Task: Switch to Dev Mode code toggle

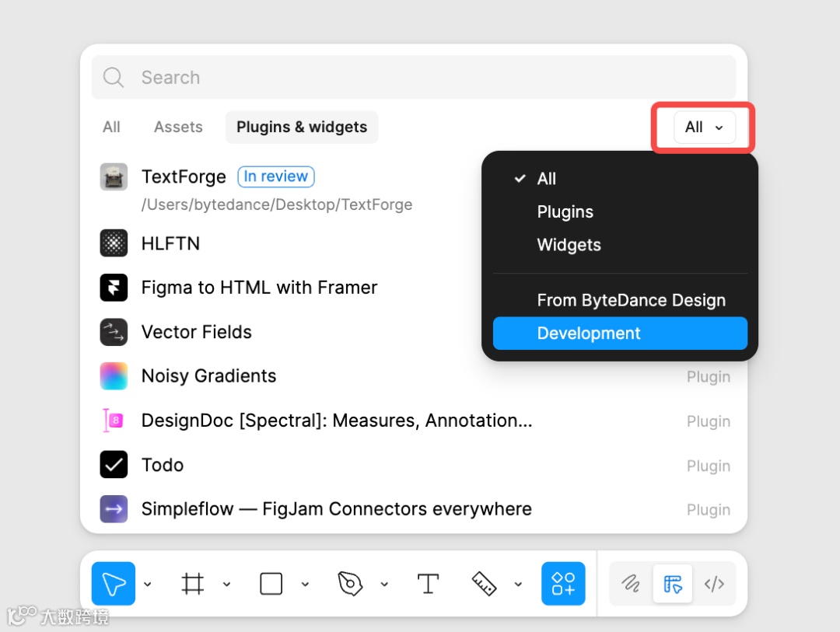Action: point(714,583)
